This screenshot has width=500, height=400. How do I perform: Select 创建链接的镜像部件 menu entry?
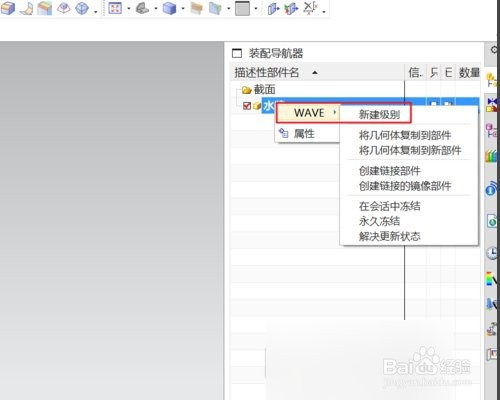click(405, 186)
